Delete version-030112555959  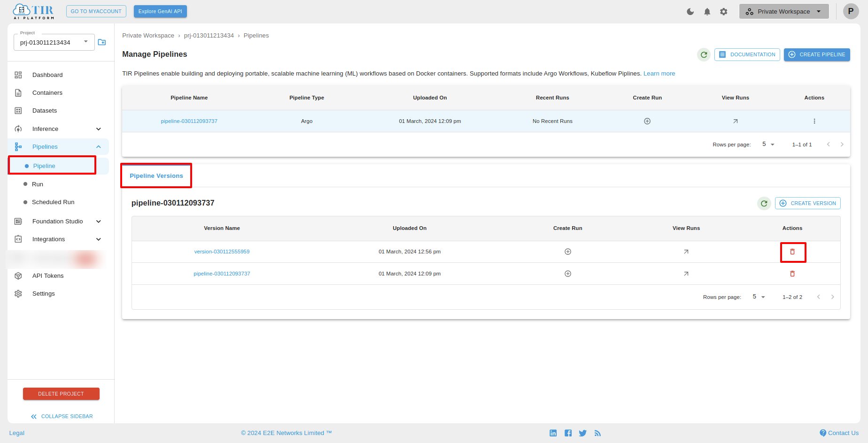click(x=792, y=252)
